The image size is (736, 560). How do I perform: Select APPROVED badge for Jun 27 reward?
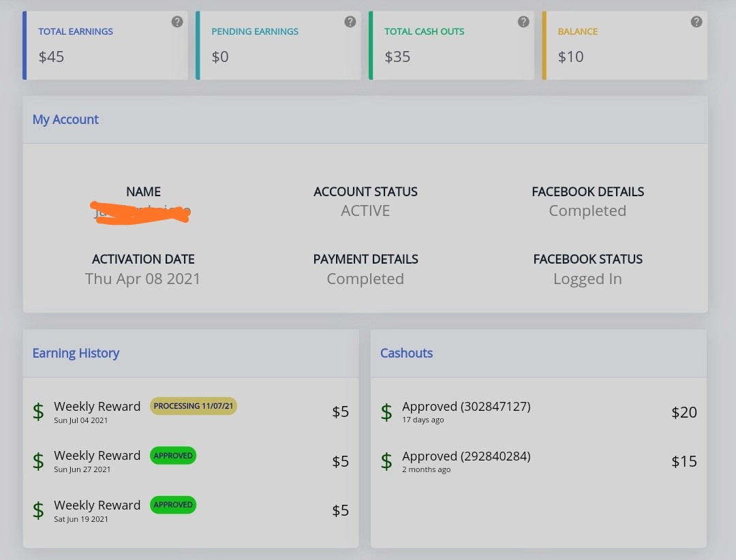point(173,455)
